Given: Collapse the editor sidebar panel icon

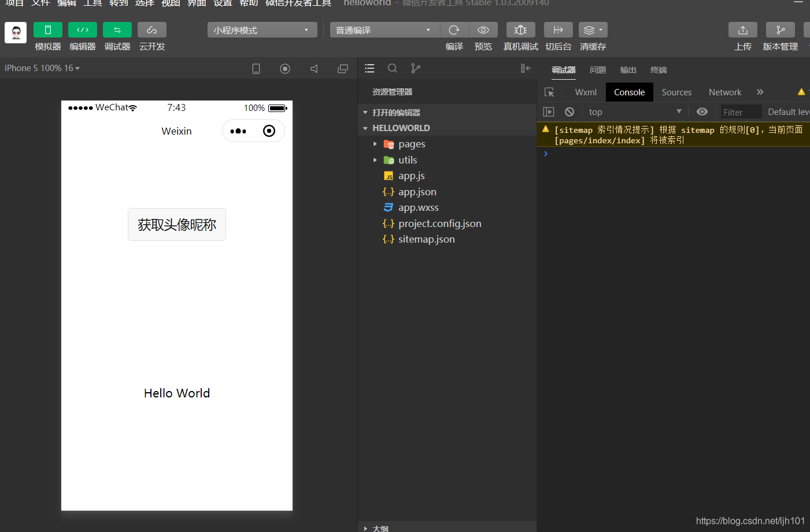Looking at the screenshot, I should click(x=526, y=69).
